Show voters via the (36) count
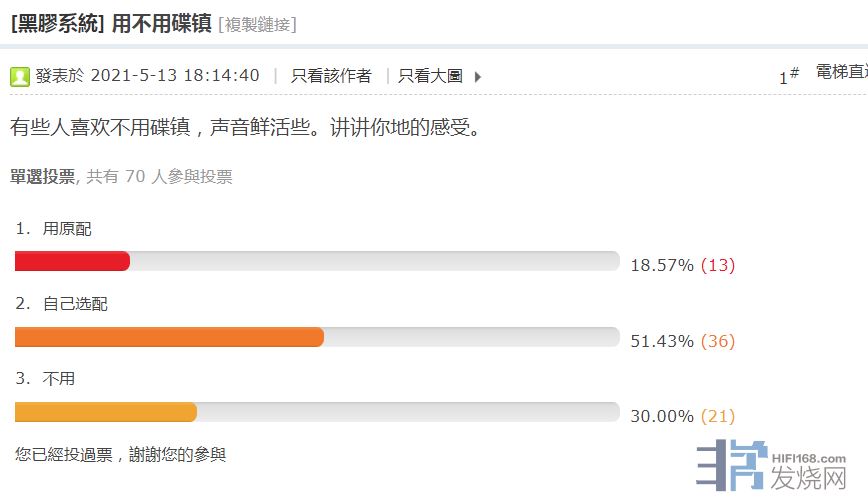 [x=718, y=342]
